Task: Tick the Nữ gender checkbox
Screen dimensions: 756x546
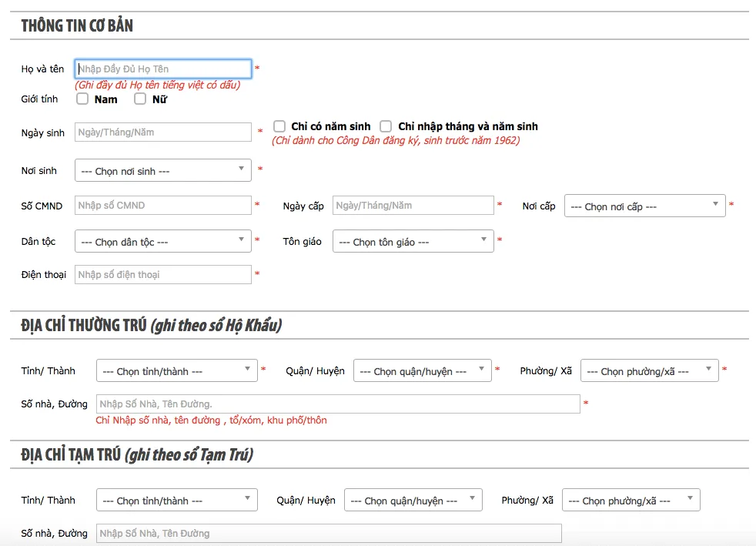Action: tap(140, 99)
